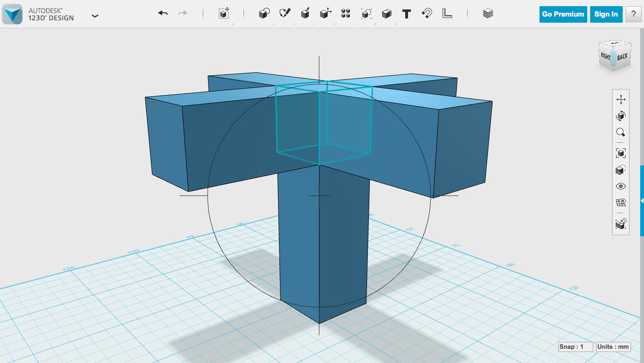Redo the undone action
Image resolution: width=644 pixels, height=363 pixels.
coord(183,13)
